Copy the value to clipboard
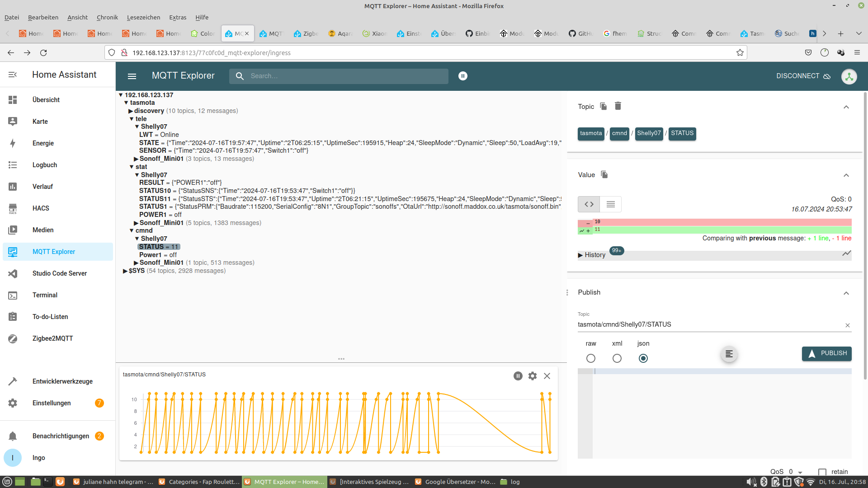Viewport: 868px width, 488px height. pos(604,175)
